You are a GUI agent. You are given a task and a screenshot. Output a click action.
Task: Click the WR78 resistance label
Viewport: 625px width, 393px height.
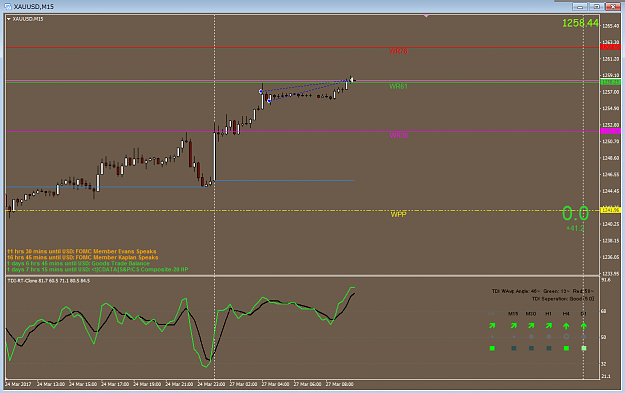click(x=398, y=51)
